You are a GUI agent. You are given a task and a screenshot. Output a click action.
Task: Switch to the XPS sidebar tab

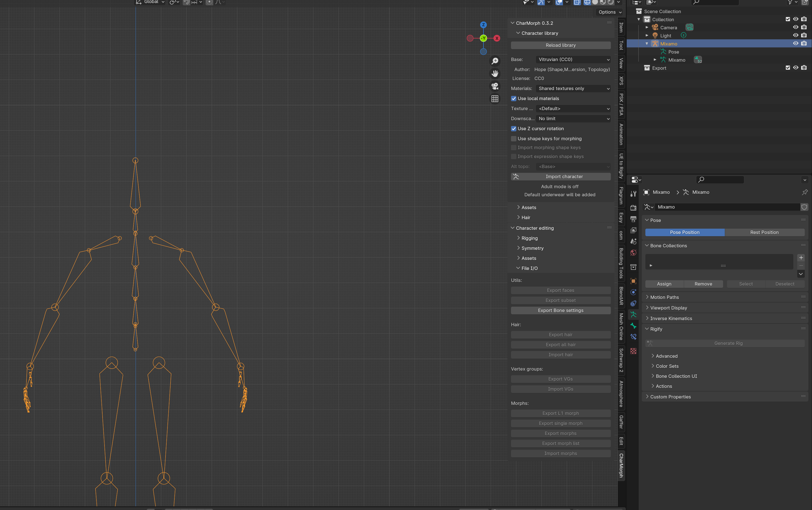tap(621, 81)
